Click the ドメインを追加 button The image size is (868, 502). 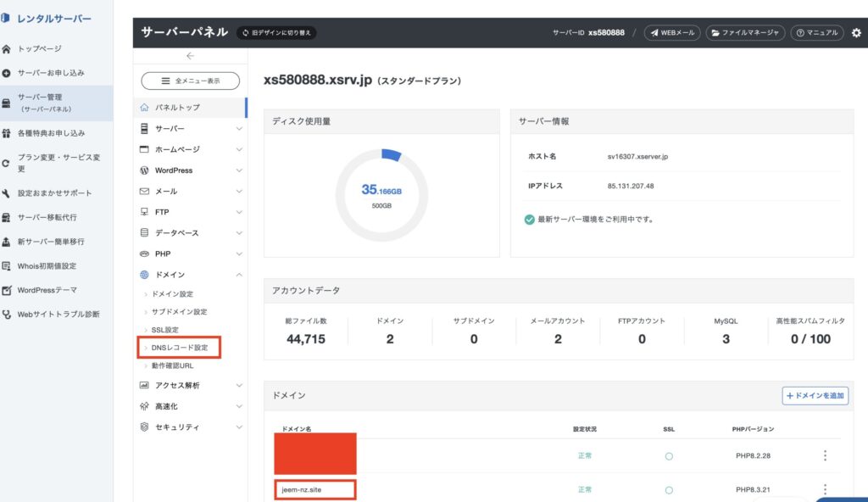(x=815, y=396)
